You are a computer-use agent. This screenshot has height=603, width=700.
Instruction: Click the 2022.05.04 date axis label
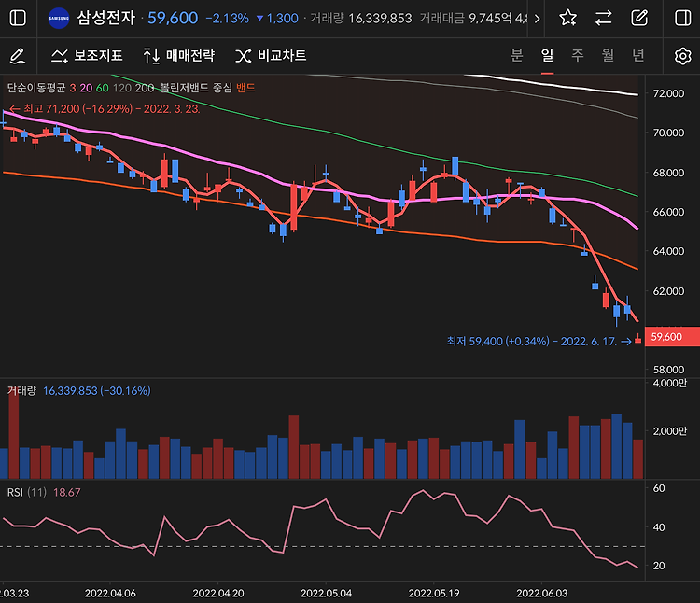pyautogui.click(x=326, y=593)
